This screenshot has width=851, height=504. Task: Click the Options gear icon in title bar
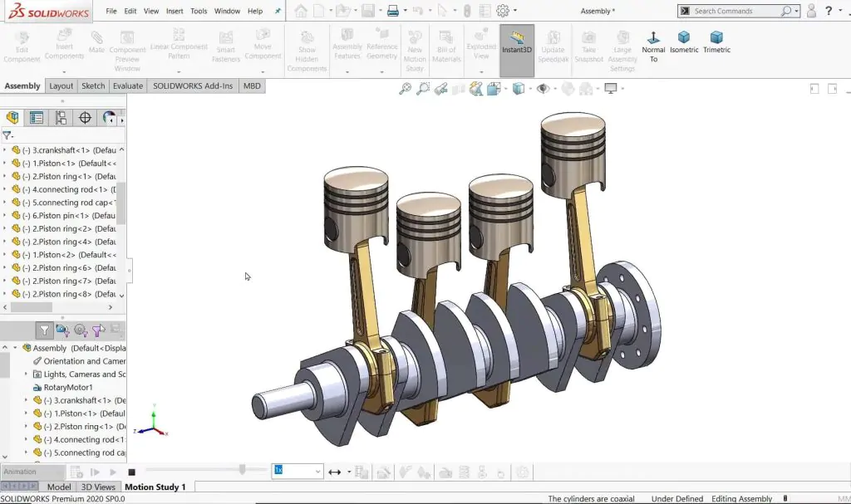point(503,11)
